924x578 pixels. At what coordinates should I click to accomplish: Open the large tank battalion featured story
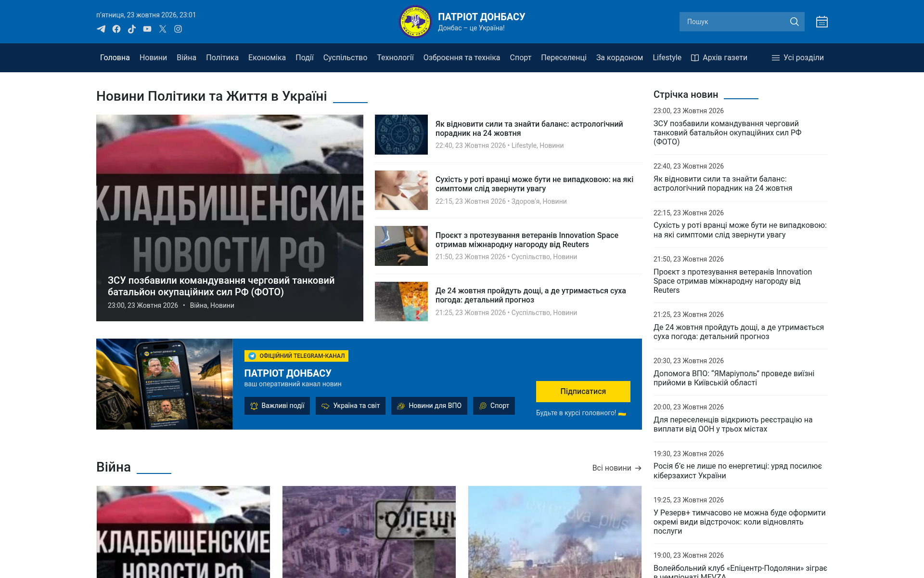[230, 218]
